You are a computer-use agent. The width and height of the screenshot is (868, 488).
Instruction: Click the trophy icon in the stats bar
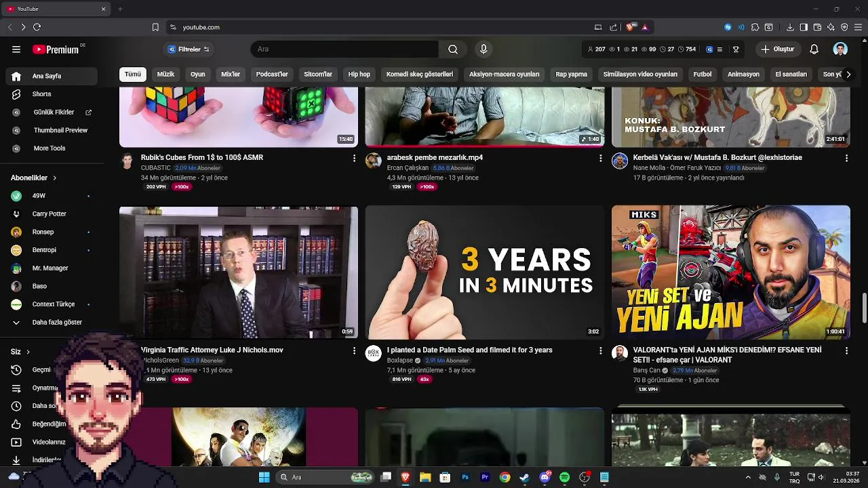coord(736,49)
